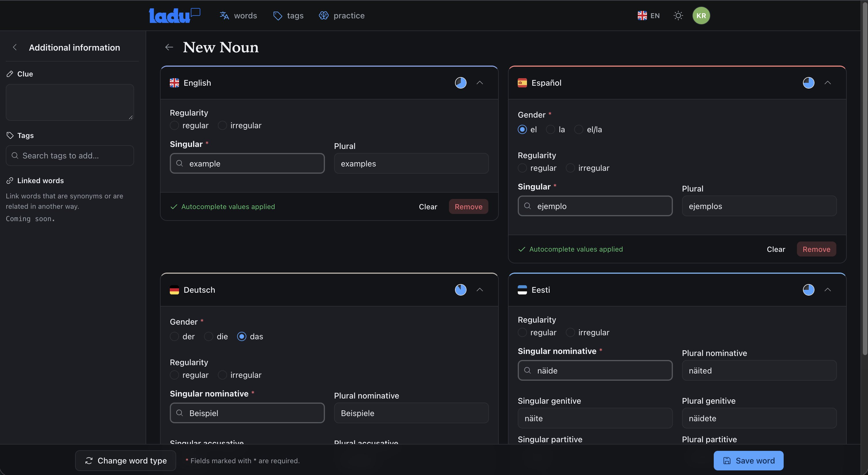
Task: Open the practice navigation item
Action: 342,16
